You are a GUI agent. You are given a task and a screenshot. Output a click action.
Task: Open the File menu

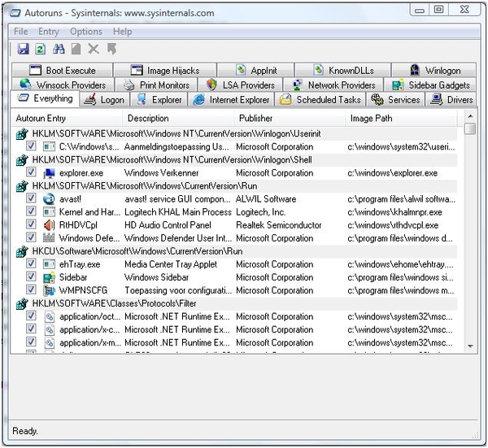tap(21, 32)
